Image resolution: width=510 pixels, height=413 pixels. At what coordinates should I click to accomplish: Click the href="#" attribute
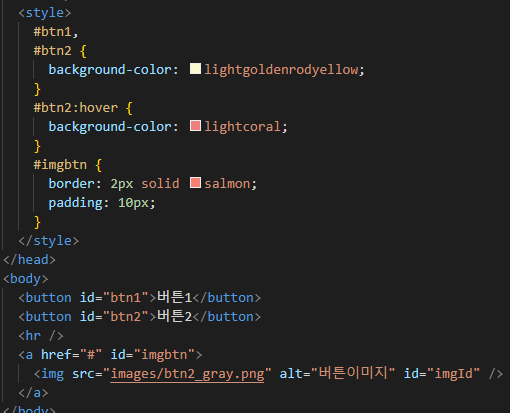coord(71,355)
